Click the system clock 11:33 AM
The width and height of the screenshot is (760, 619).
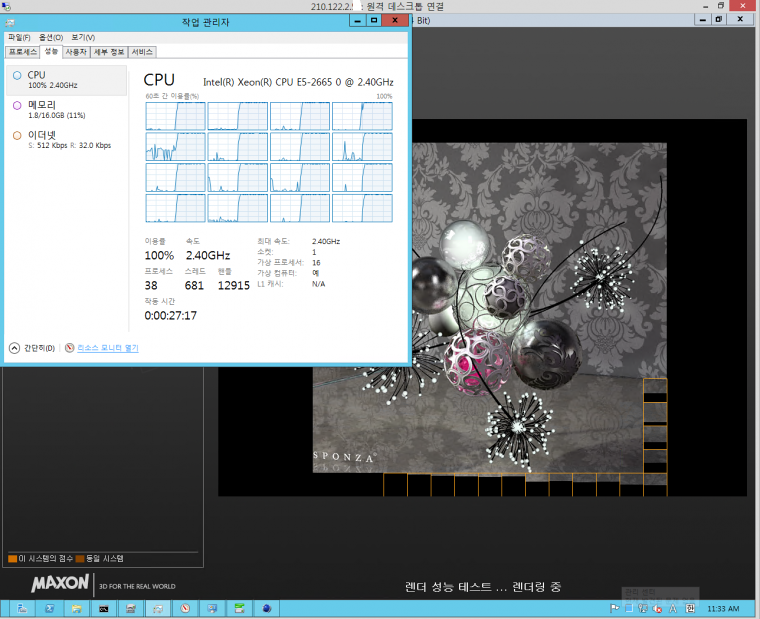(x=723, y=608)
